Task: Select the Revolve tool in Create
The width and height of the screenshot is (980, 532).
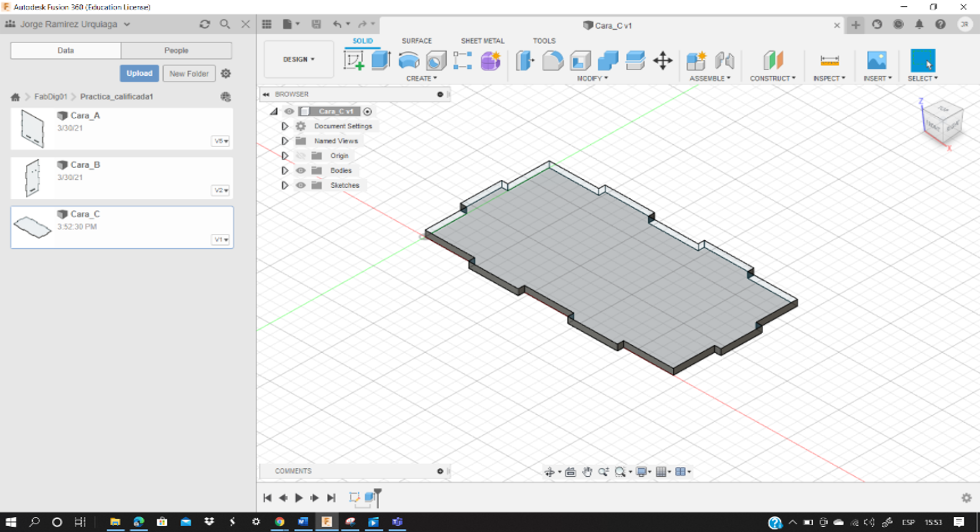Action: point(409,60)
